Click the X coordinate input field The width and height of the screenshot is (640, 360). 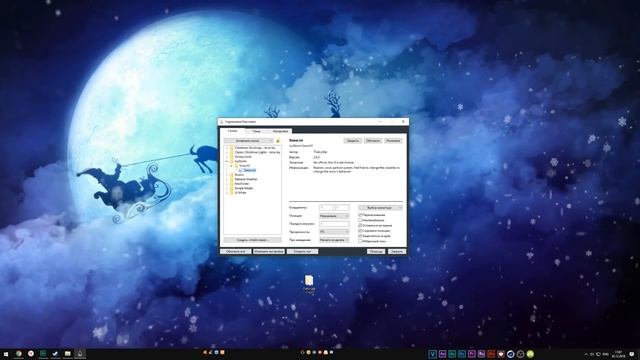point(326,208)
